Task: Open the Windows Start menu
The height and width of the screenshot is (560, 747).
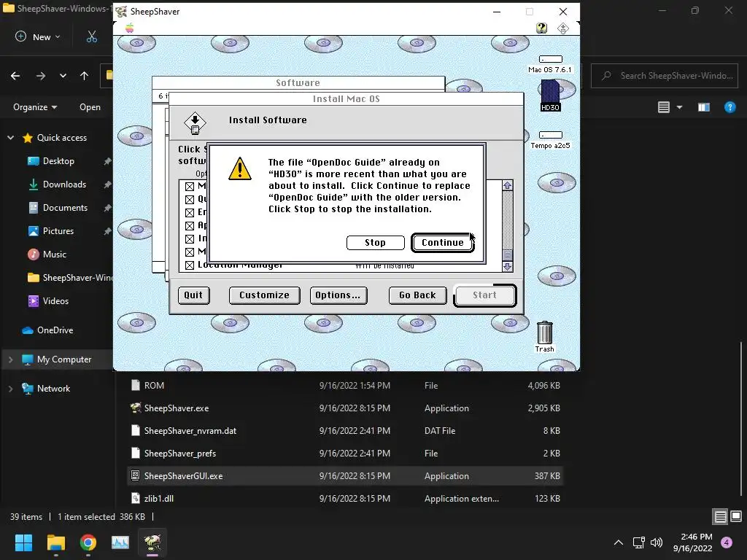Action: tap(23, 542)
